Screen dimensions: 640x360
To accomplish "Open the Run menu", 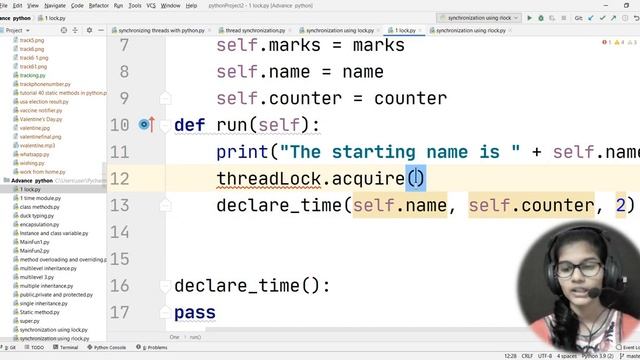I will [x=118, y=6].
